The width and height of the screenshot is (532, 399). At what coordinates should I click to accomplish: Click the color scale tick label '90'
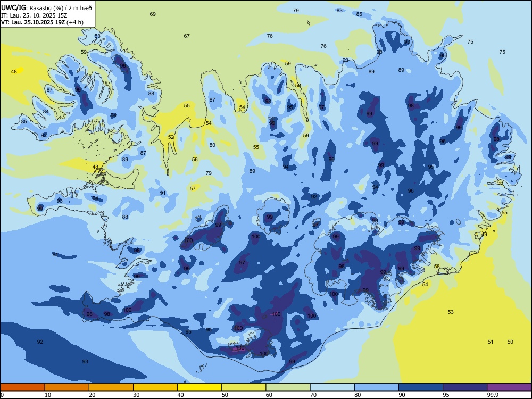[402, 395]
